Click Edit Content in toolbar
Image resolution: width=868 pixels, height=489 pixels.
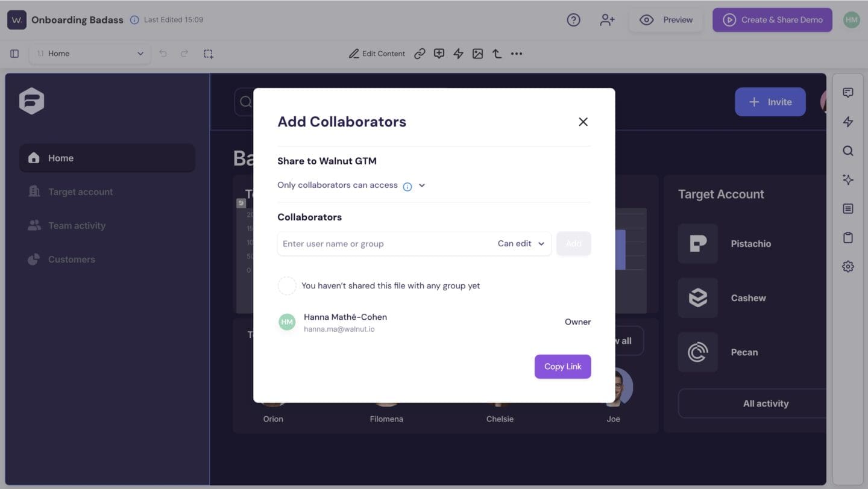point(377,54)
